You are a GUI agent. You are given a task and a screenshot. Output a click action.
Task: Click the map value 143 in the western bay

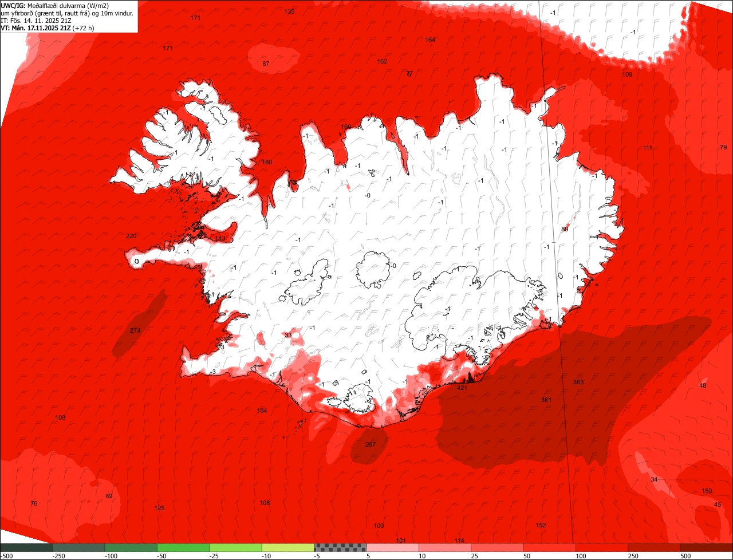pyautogui.click(x=220, y=238)
